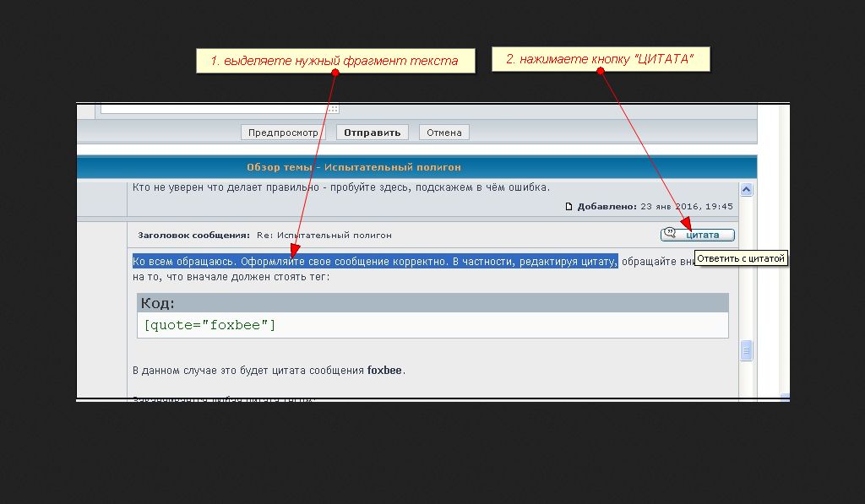
Task: Click the bold username 'foxbee' in the post
Action: pos(385,371)
